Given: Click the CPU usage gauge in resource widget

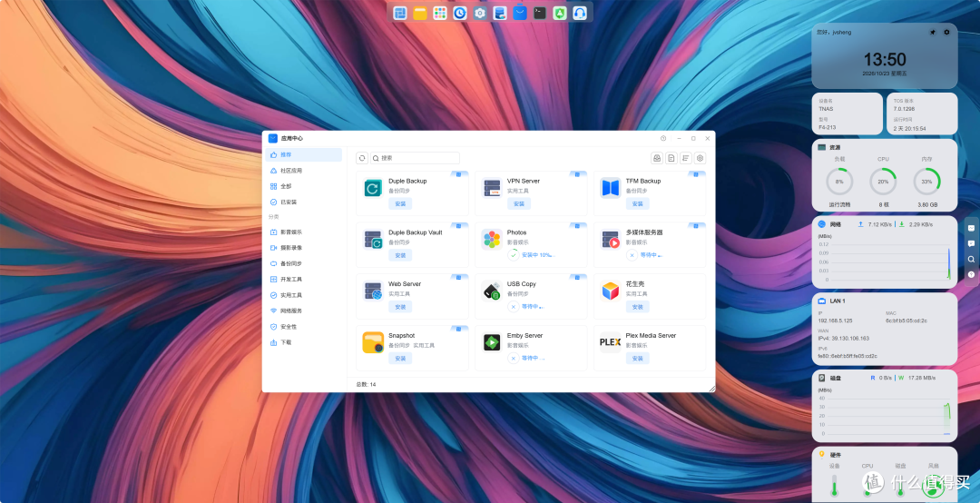Looking at the screenshot, I should (883, 182).
